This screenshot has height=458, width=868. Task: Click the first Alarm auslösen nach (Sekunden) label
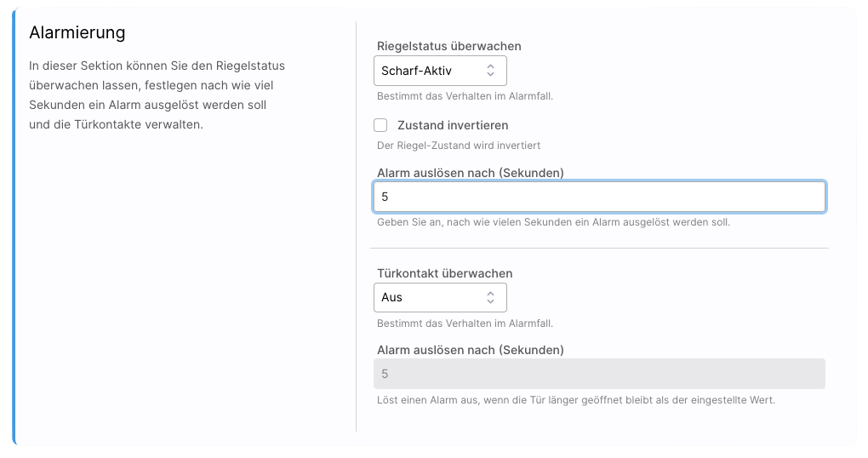(470, 173)
